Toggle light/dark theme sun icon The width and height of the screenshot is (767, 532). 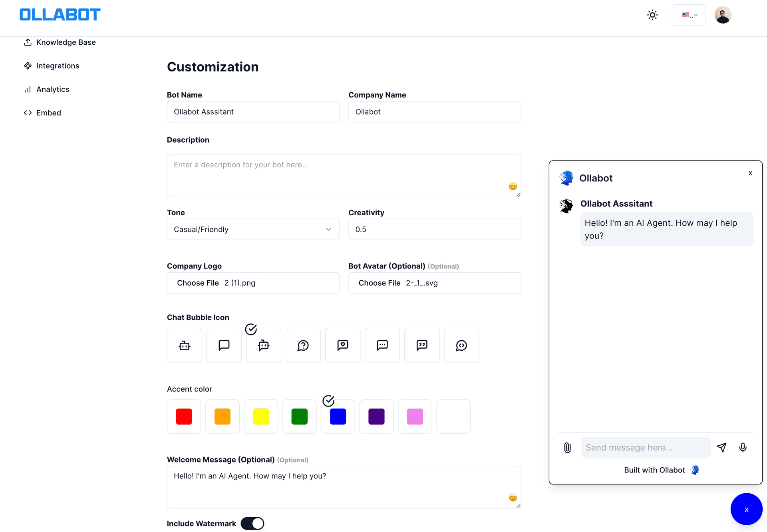[652, 15]
